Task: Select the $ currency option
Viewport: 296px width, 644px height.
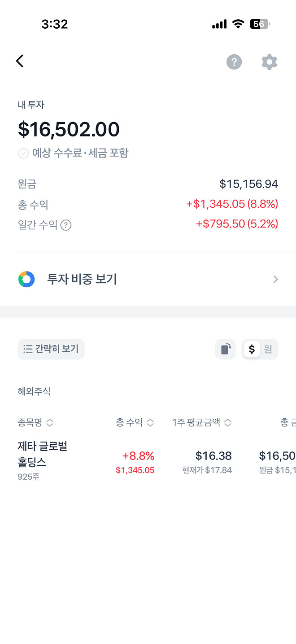Action: coord(250,349)
